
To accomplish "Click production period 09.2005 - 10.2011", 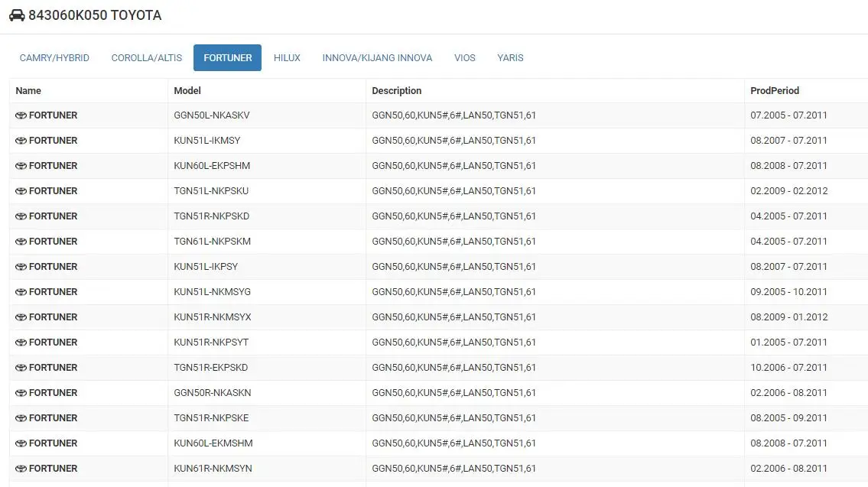I will tap(788, 291).
